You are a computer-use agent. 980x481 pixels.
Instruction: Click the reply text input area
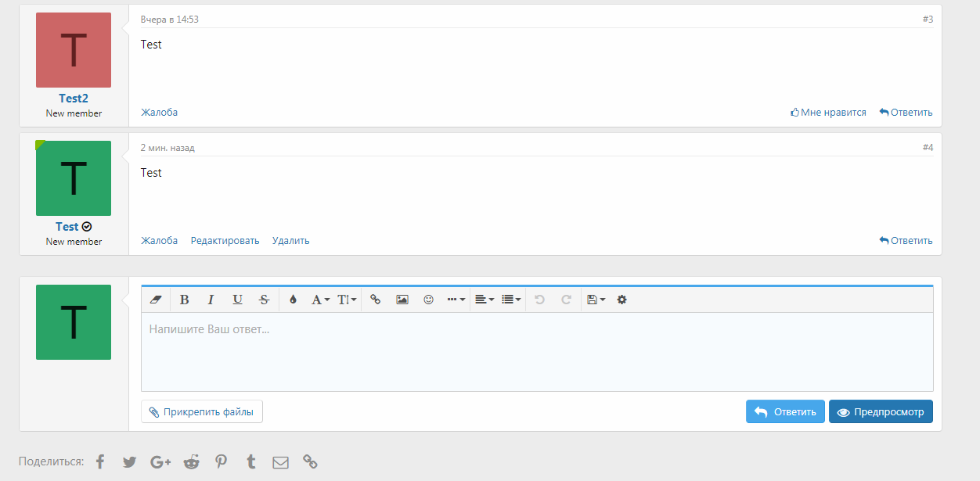(537, 352)
